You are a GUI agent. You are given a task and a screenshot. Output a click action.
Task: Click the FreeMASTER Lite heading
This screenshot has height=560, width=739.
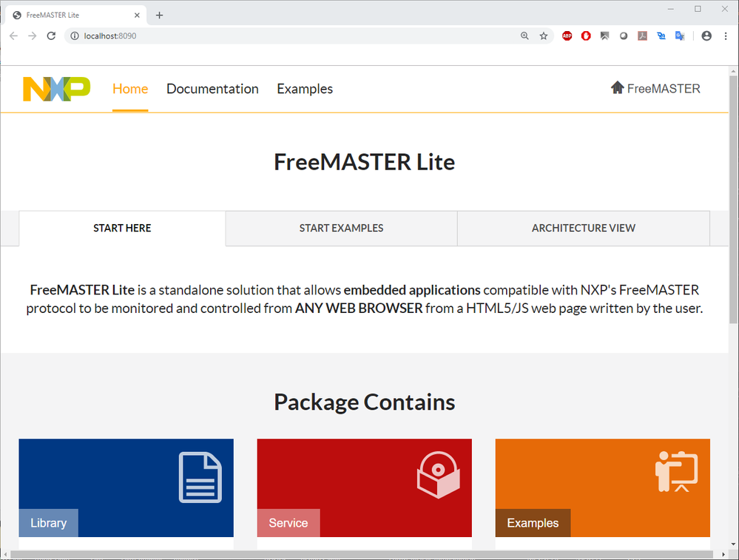(364, 162)
